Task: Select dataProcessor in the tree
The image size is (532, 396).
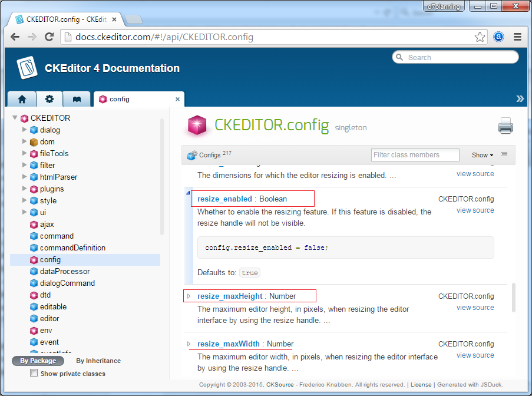Action: (x=65, y=272)
